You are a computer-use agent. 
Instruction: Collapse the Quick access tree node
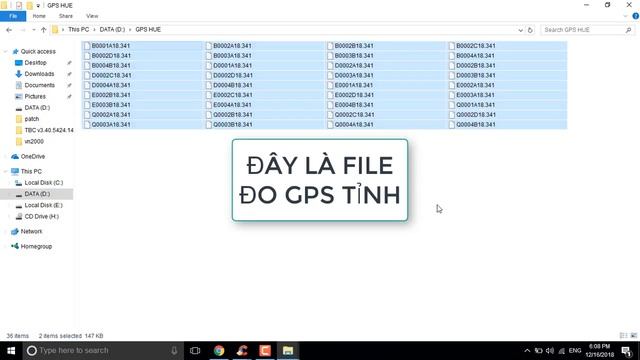click(5, 51)
